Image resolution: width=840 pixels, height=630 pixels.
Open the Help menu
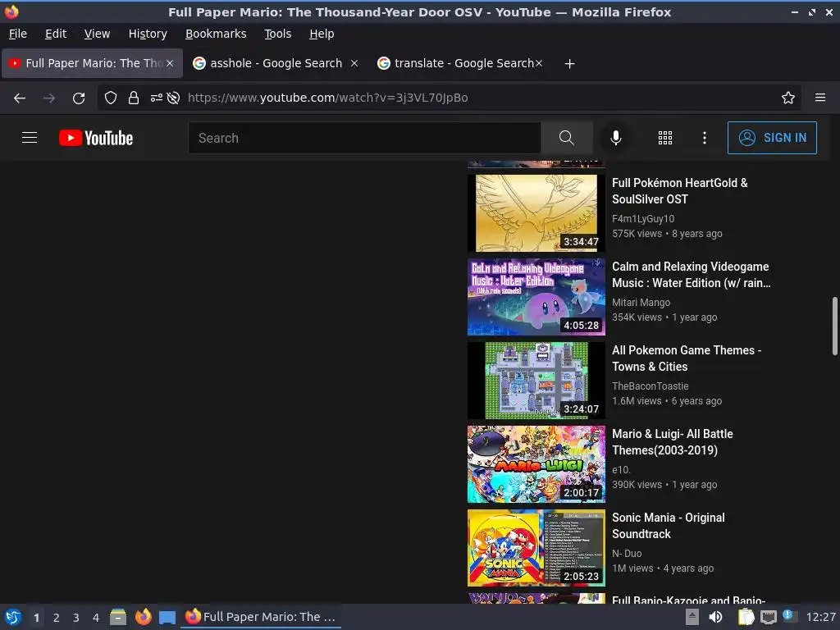(x=322, y=34)
